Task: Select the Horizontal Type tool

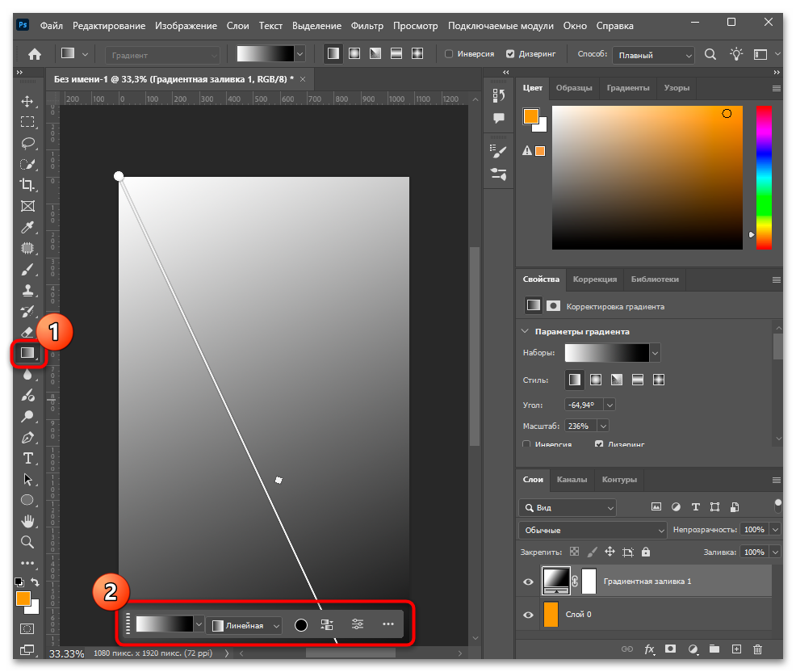Action: coord(28,458)
